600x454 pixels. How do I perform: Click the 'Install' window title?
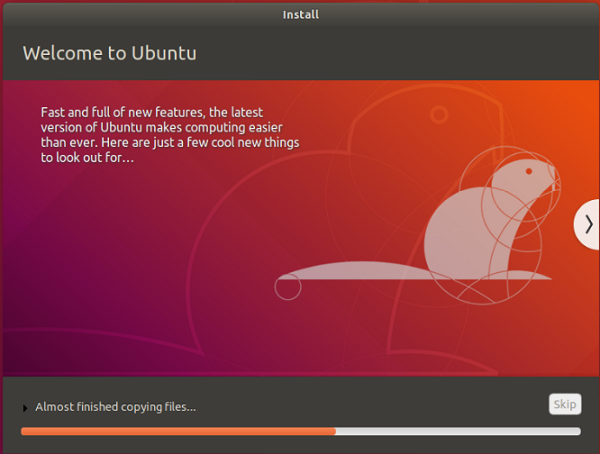coord(301,15)
